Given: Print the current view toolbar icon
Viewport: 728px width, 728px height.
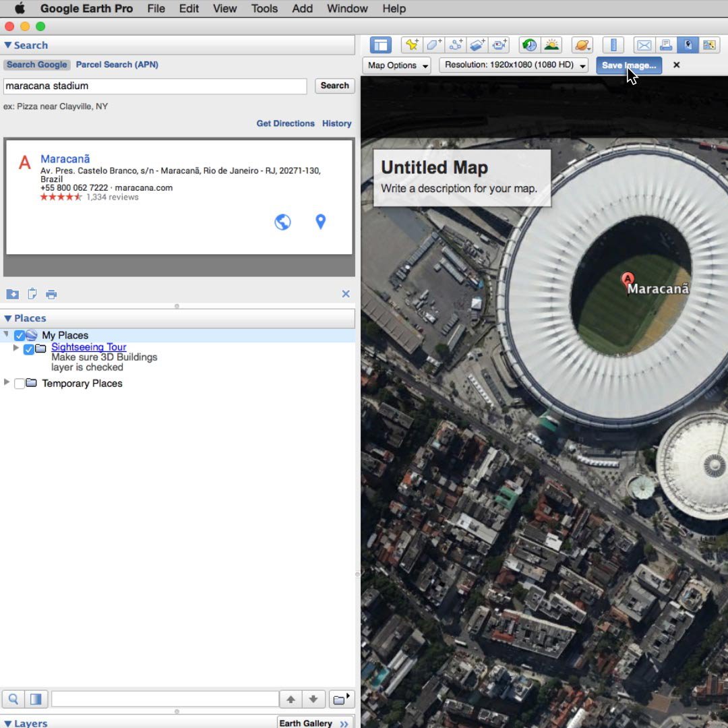Looking at the screenshot, I should 666,45.
